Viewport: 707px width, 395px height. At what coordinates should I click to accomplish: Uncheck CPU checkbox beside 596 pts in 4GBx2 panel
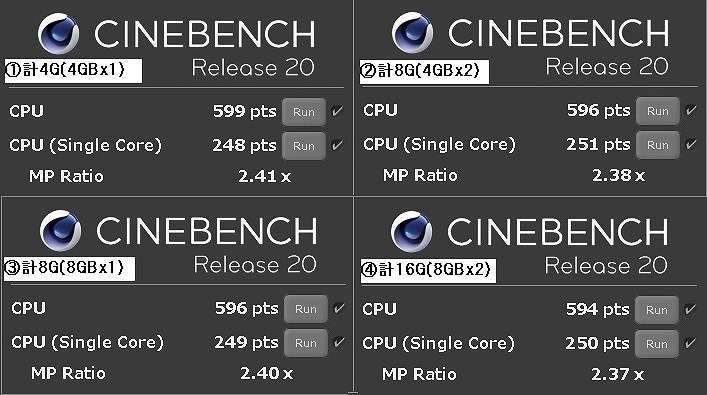point(691,110)
